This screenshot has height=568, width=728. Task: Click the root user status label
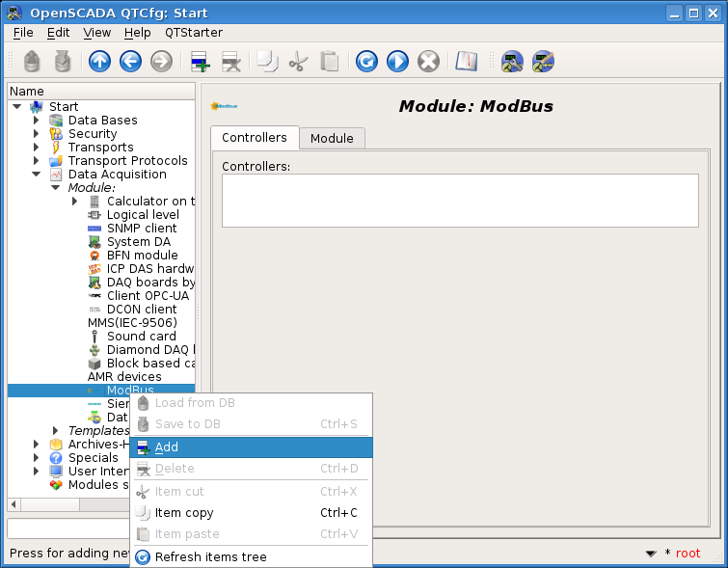pos(688,554)
